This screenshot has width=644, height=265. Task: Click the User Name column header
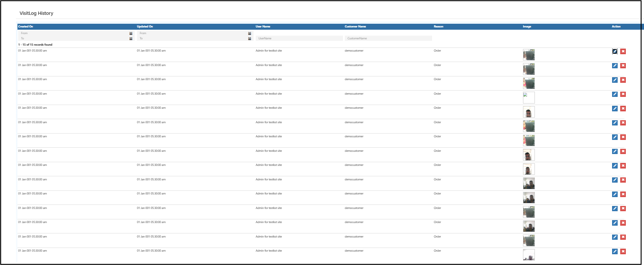(x=263, y=27)
